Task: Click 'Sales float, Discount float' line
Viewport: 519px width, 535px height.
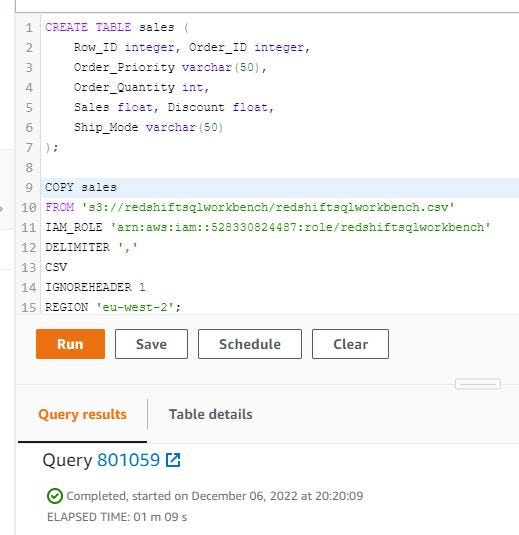Action: [174, 107]
